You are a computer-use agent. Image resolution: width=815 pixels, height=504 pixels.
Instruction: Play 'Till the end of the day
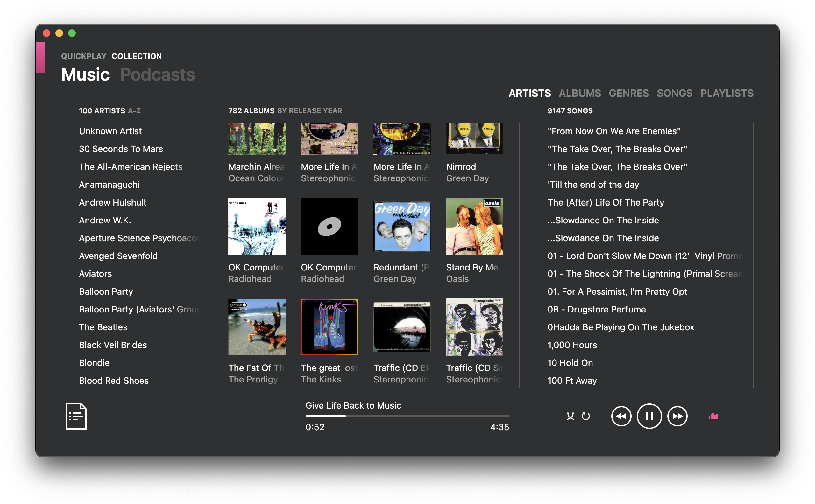coord(593,185)
